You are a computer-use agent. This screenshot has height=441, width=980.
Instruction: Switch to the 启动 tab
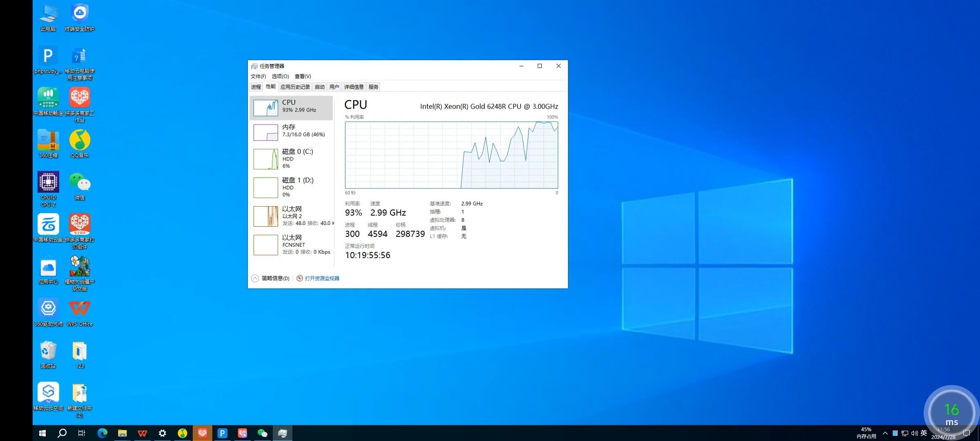pyautogui.click(x=320, y=87)
